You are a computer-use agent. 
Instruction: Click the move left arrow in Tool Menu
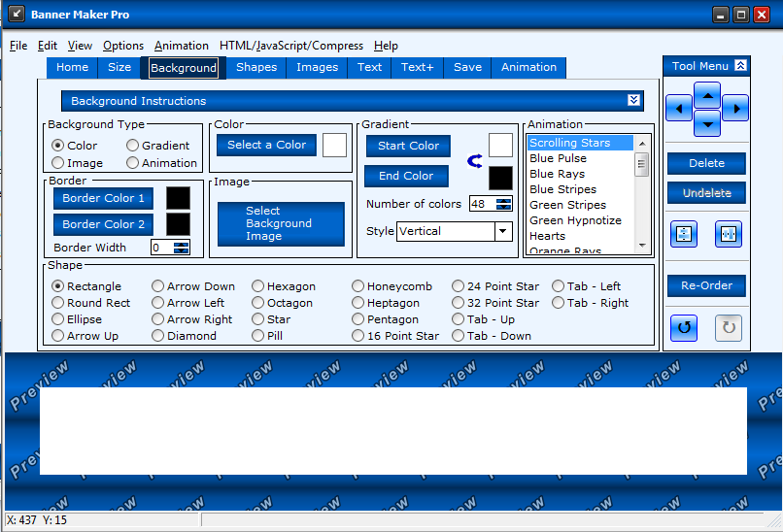679,108
